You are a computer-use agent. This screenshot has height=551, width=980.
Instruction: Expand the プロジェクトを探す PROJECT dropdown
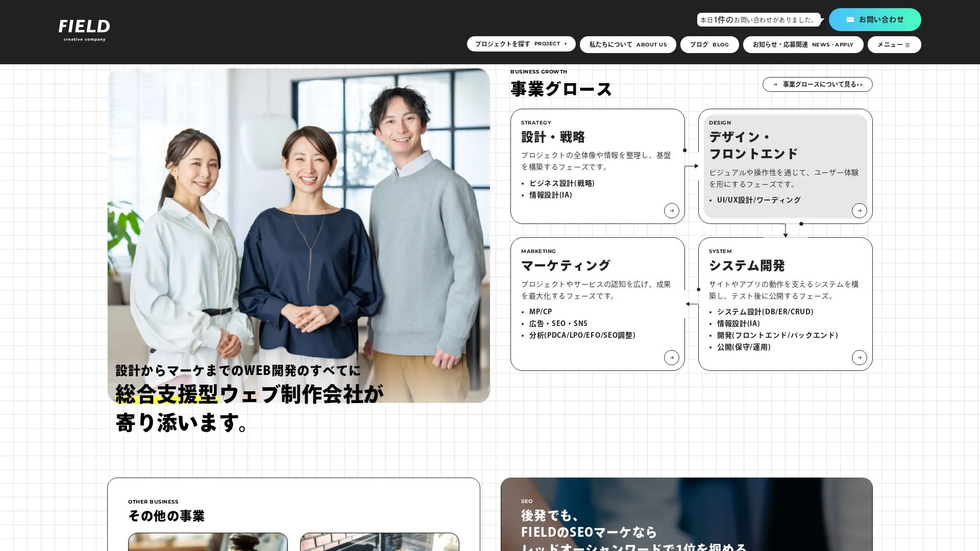(x=521, y=44)
